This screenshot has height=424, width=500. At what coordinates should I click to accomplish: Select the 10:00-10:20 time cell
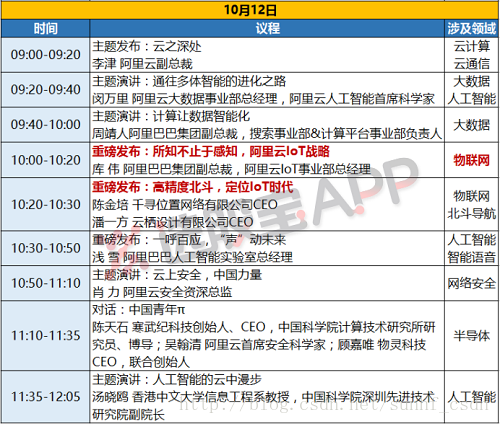[46, 160]
